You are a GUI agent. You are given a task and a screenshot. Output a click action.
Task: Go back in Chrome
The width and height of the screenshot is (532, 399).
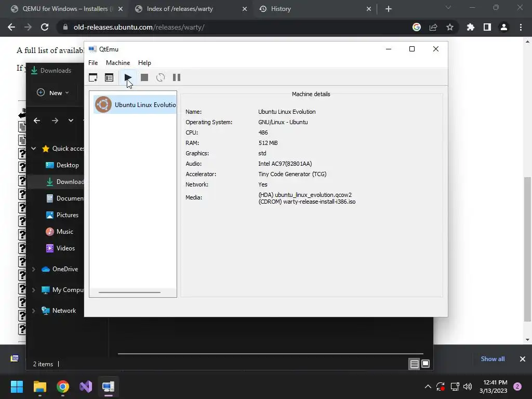11,27
